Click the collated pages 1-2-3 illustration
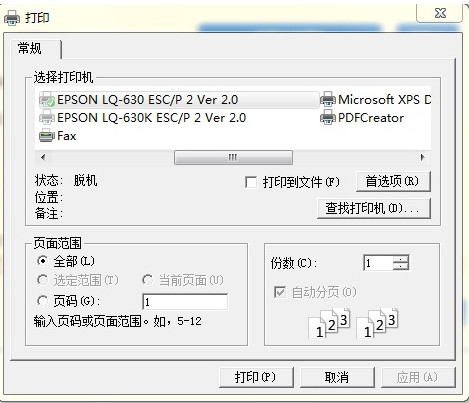The width and height of the screenshot is (469, 403). tap(354, 323)
